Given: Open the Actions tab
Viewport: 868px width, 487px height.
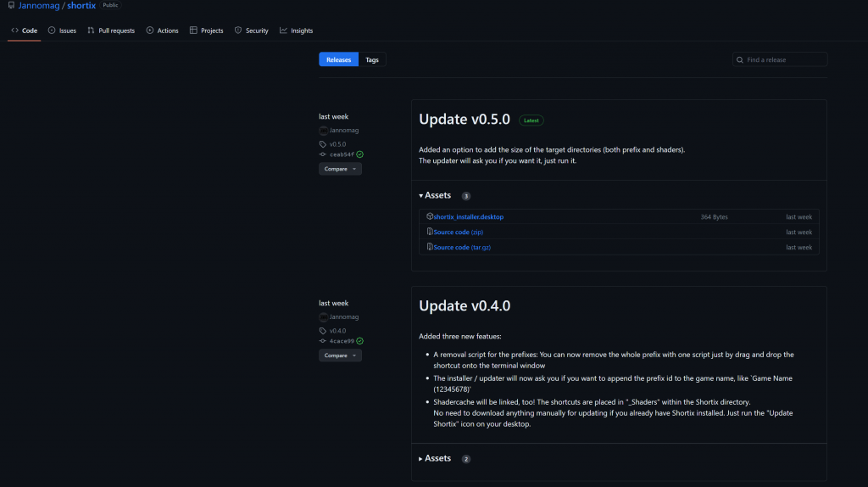Looking at the screenshot, I should tap(162, 31).
